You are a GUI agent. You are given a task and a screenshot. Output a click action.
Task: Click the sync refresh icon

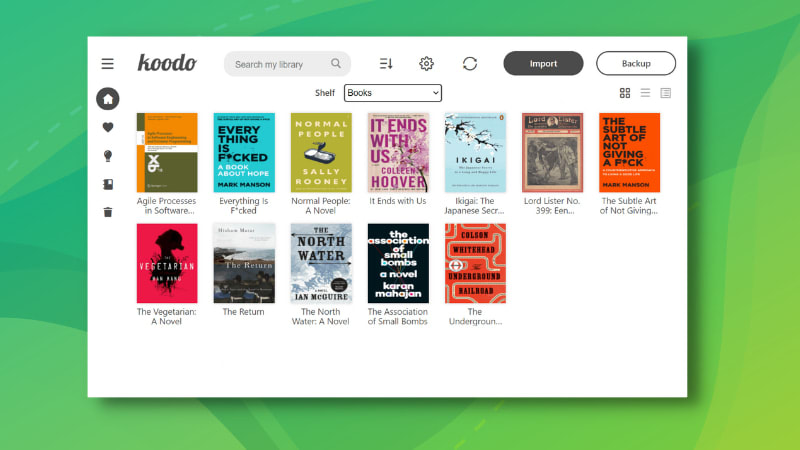(470, 64)
